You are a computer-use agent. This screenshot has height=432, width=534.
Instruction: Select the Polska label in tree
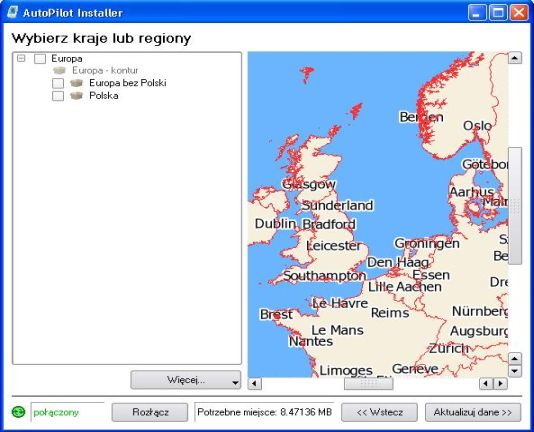click(104, 95)
